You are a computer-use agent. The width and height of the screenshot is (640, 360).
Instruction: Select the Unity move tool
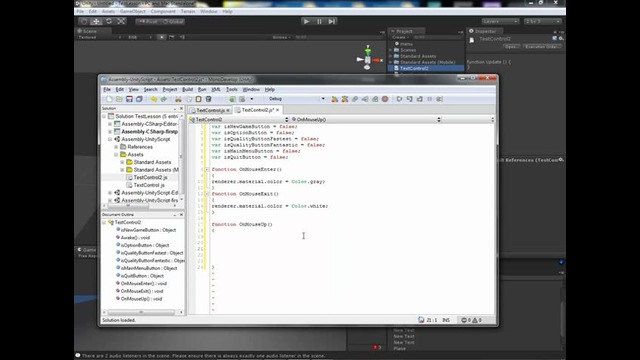coord(96,21)
